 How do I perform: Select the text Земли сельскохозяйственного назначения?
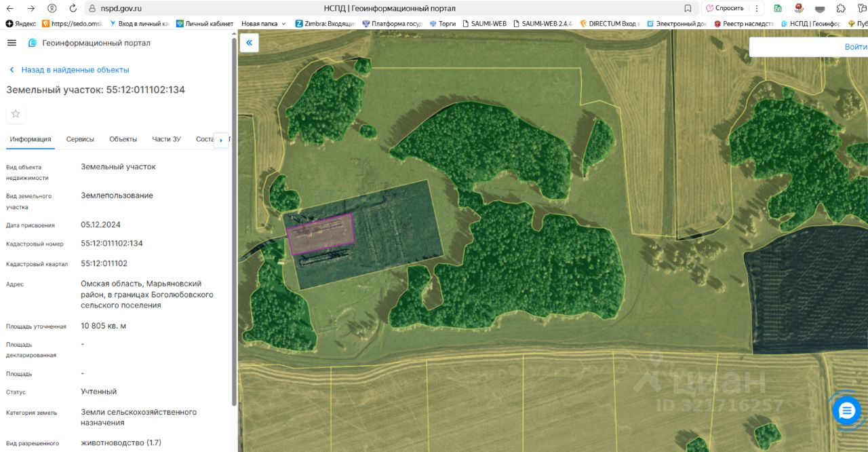(138, 417)
